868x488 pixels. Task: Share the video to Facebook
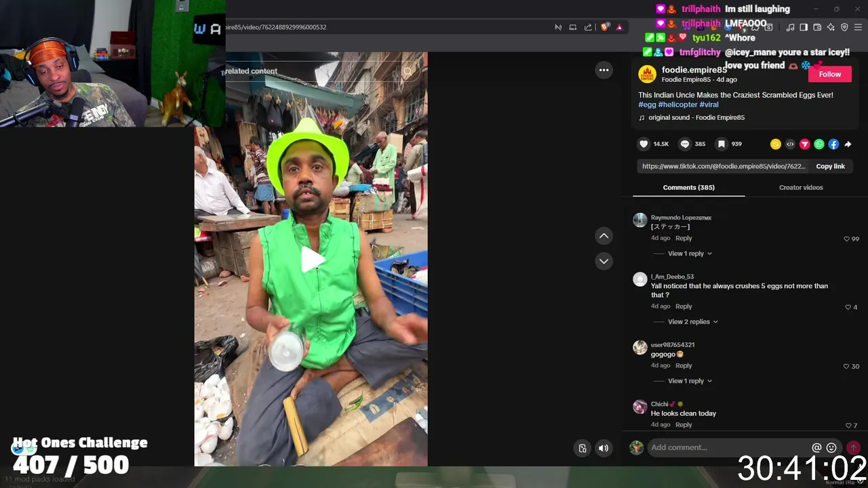pyautogui.click(x=833, y=144)
